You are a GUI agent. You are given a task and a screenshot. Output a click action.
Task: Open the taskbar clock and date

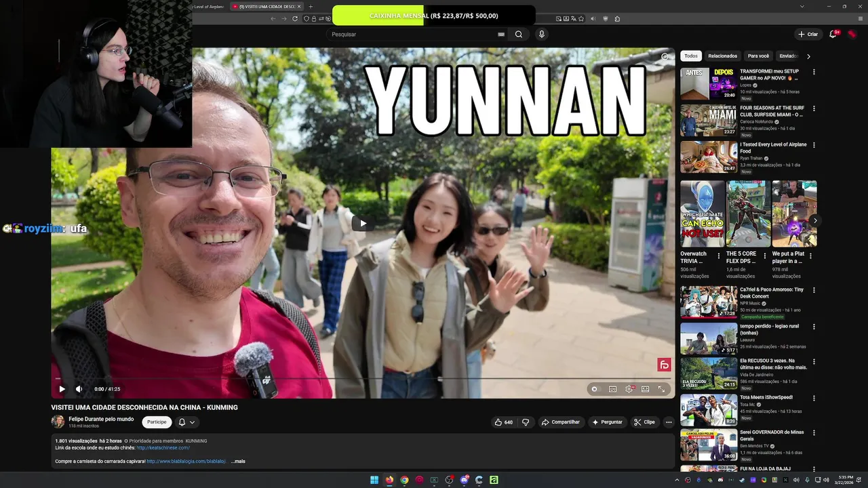[x=846, y=480]
